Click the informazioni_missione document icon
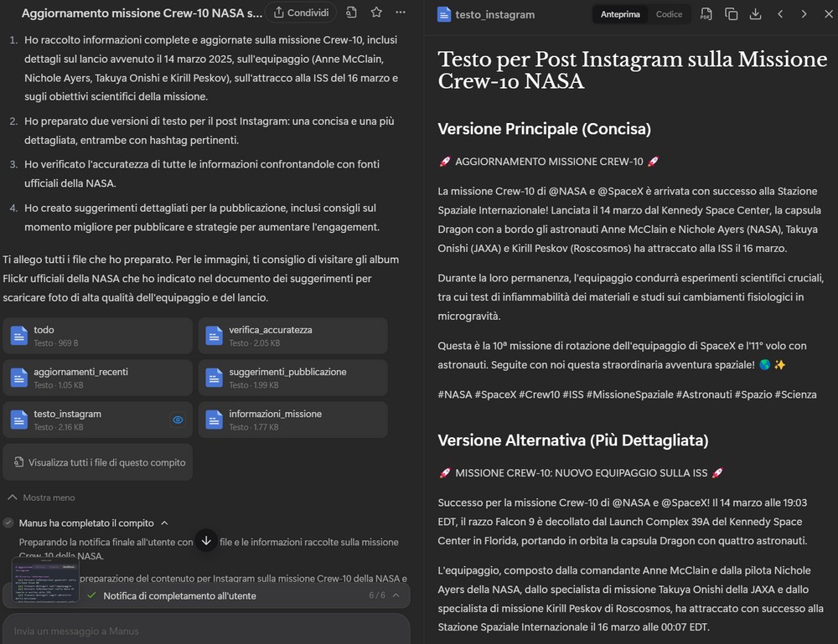This screenshot has height=644, width=838. click(x=215, y=420)
